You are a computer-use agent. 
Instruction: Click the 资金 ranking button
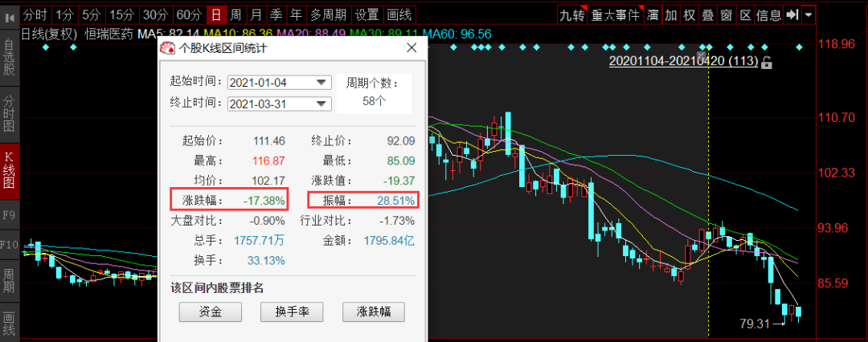pos(210,311)
